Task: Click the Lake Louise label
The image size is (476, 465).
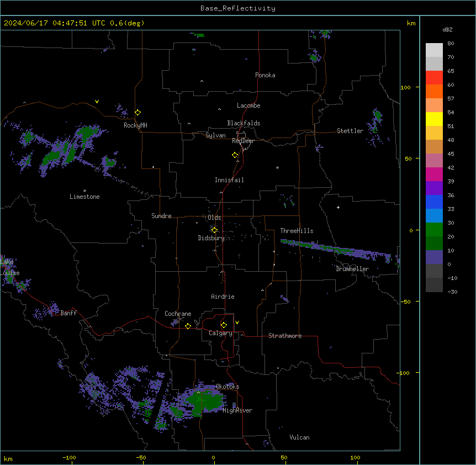Action: tap(9, 267)
